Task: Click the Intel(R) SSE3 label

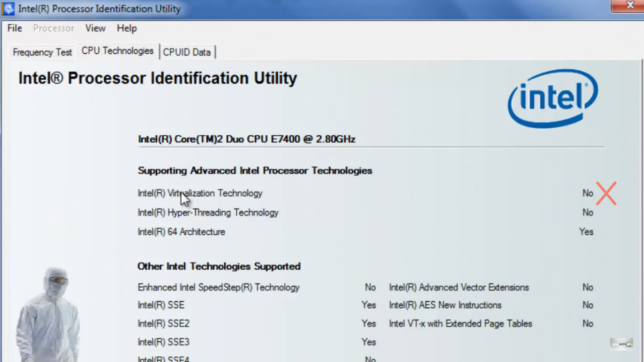Action: tap(164, 342)
